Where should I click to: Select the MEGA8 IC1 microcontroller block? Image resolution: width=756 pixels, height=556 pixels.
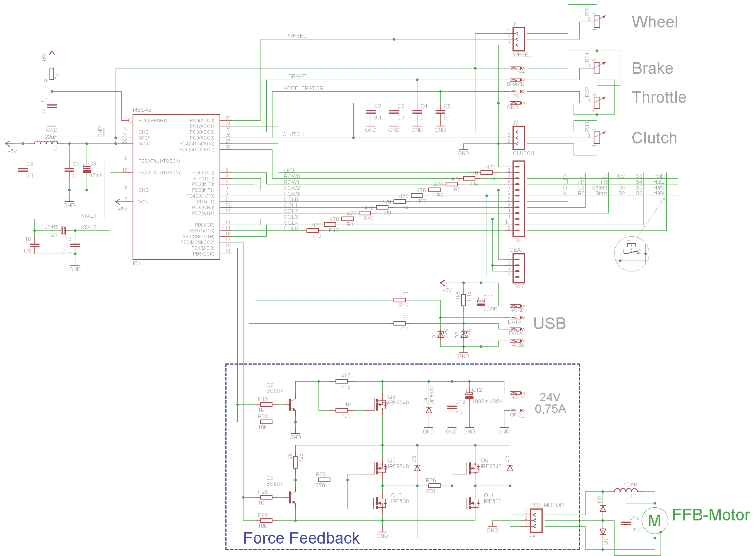click(176, 187)
